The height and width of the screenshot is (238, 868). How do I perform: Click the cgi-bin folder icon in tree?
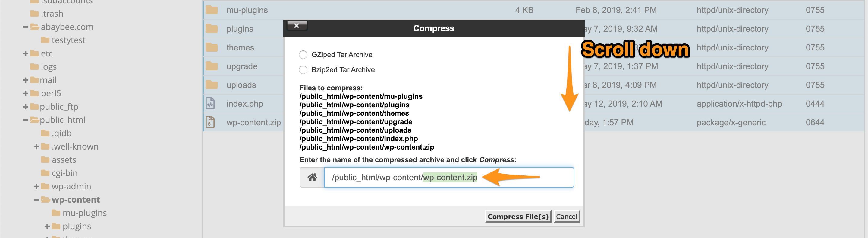(45, 173)
